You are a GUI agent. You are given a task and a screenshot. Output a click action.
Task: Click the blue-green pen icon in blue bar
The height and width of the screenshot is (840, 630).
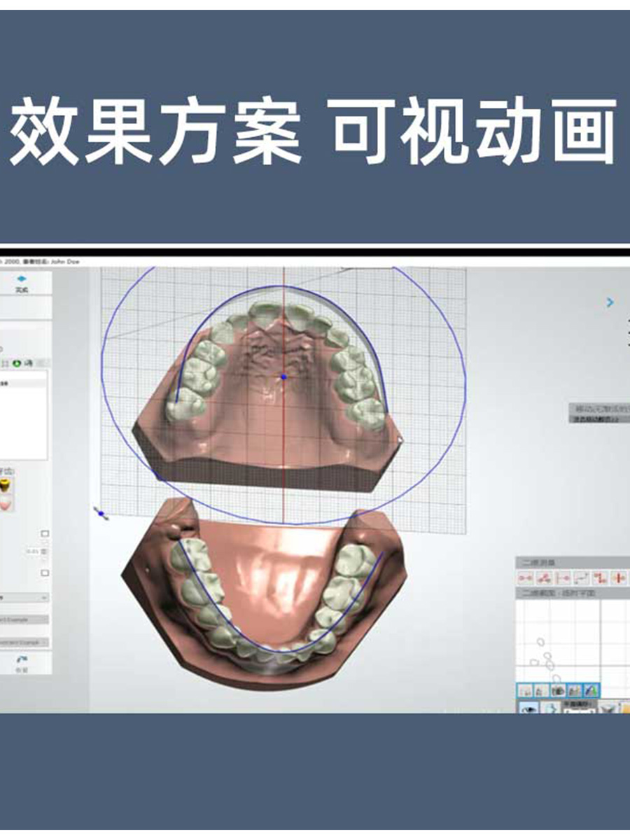[590, 690]
